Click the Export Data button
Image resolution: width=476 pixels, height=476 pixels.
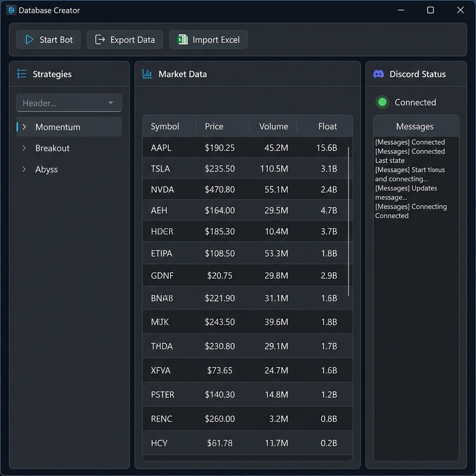(x=125, y=40)
